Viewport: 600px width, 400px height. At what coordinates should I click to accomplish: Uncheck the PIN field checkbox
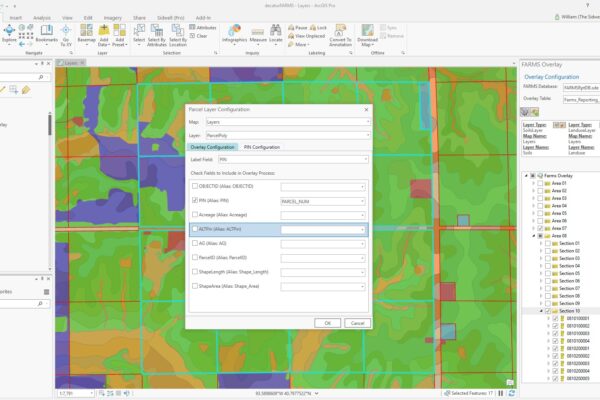[195, 200]
